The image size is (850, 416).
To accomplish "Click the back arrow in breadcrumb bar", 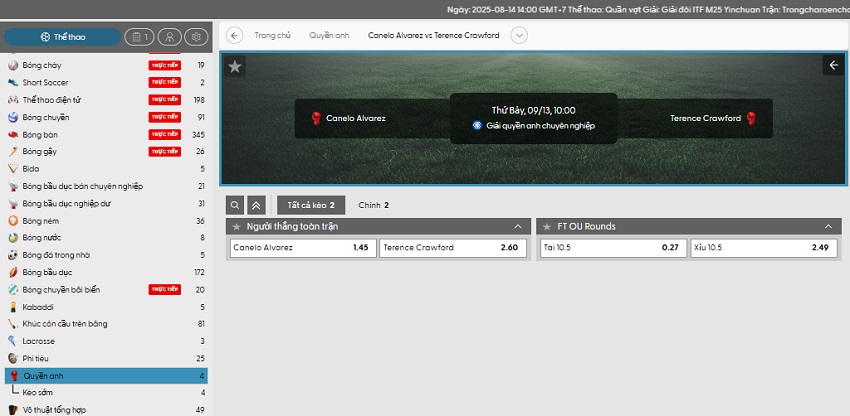I will tap(234, 36).
